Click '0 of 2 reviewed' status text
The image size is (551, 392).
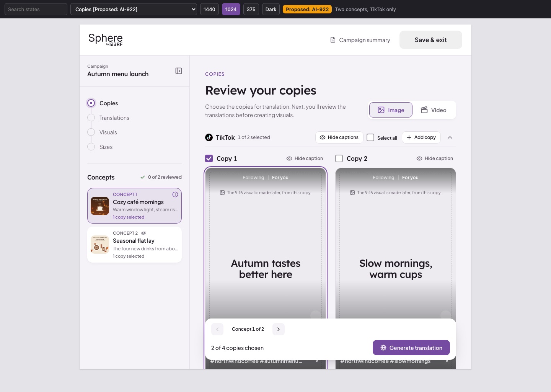point(161,177)
